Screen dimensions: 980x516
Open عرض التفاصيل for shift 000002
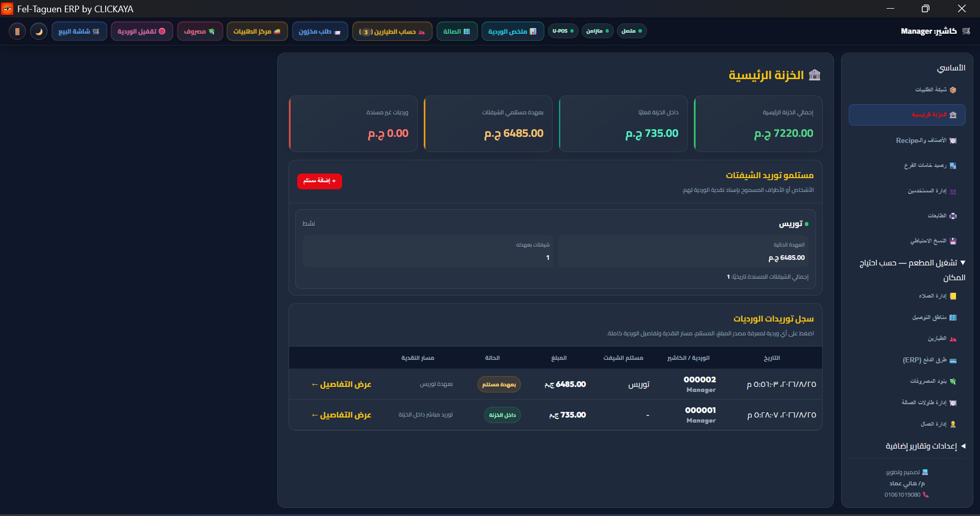click(342, 384)
